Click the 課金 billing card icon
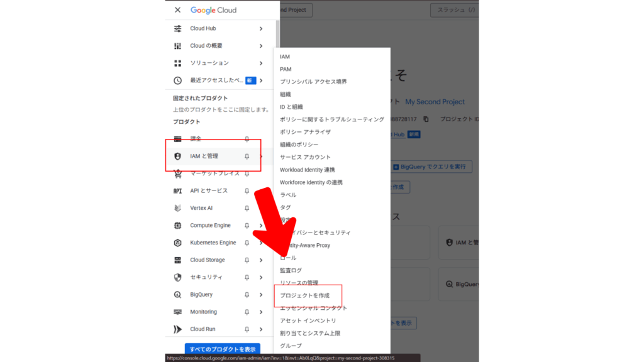 point(177,139)
